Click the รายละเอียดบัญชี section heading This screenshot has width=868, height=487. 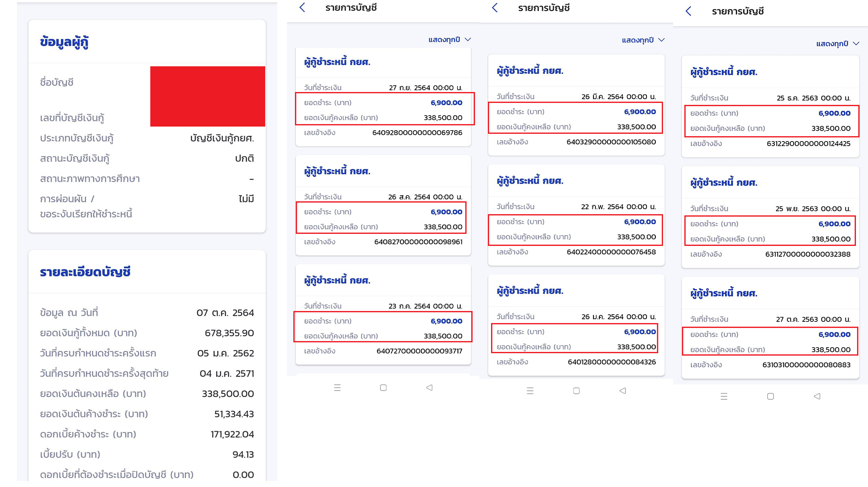pyautogui.click(x=85, y=272)
